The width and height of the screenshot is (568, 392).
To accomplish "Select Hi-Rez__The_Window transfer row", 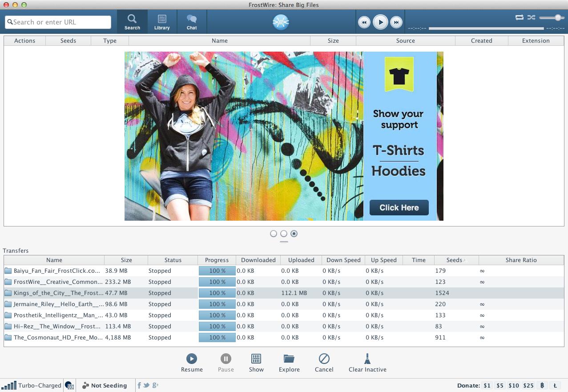I will coord(284,326).
